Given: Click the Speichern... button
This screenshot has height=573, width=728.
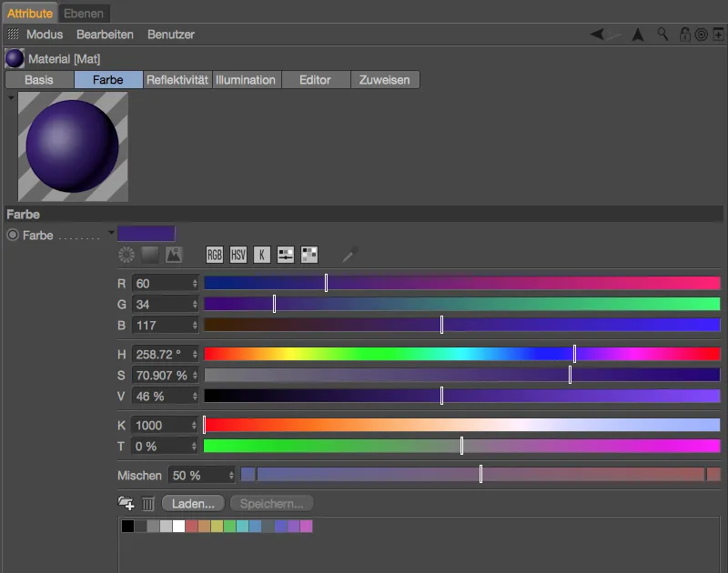Looking at the screenshot, I should coord(271,503).
